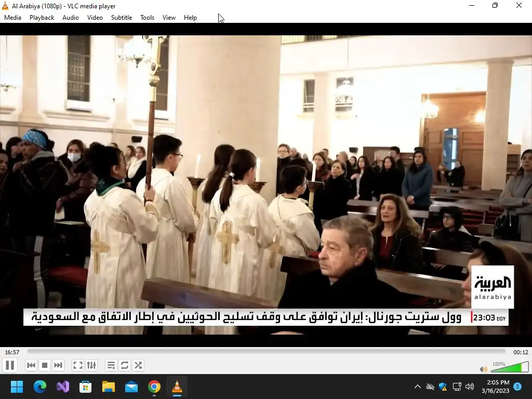Open network settings tray icon
The image size is (532, 399).
point(457,387)
